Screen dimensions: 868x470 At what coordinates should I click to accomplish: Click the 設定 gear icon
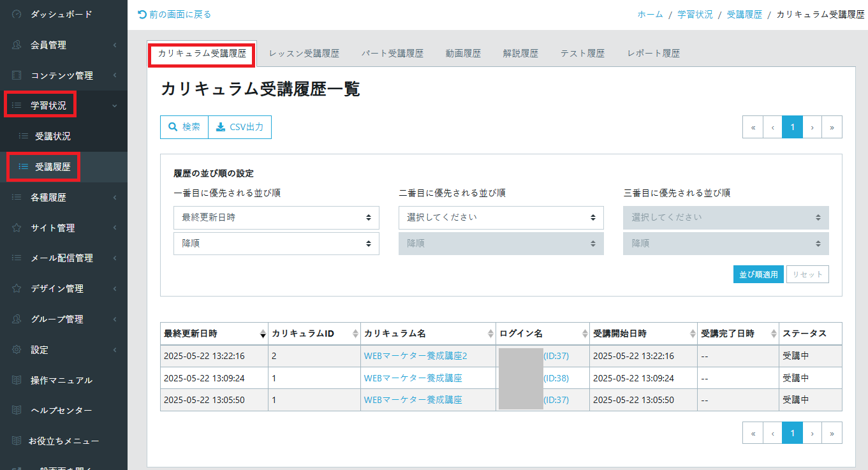click(x=17, y=349)
